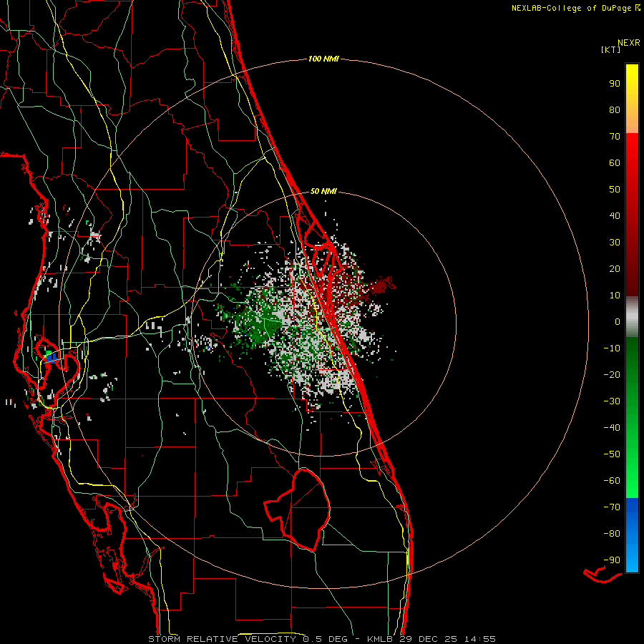This screenshot has width=644, height=644.
Task: Click the 14:55 timestamp in the footer
Action: pyautogui.click(x=479, y=639)
